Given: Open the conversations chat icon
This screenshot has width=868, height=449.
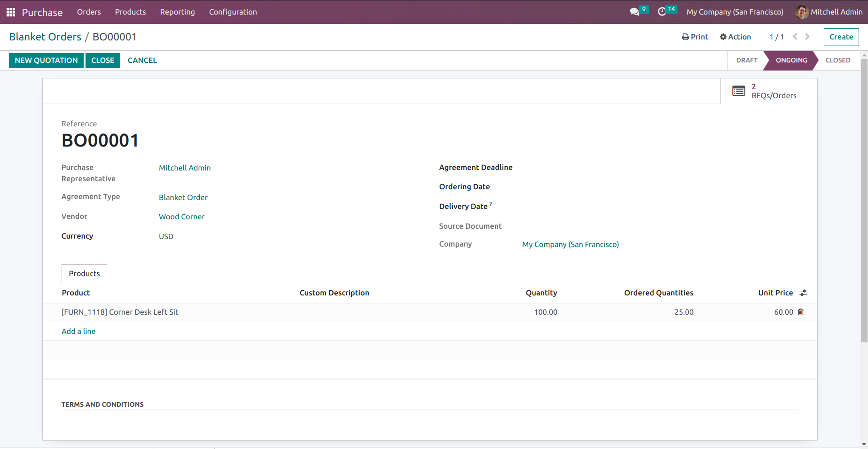Looking at the screenshot, I should coord(634,12).
